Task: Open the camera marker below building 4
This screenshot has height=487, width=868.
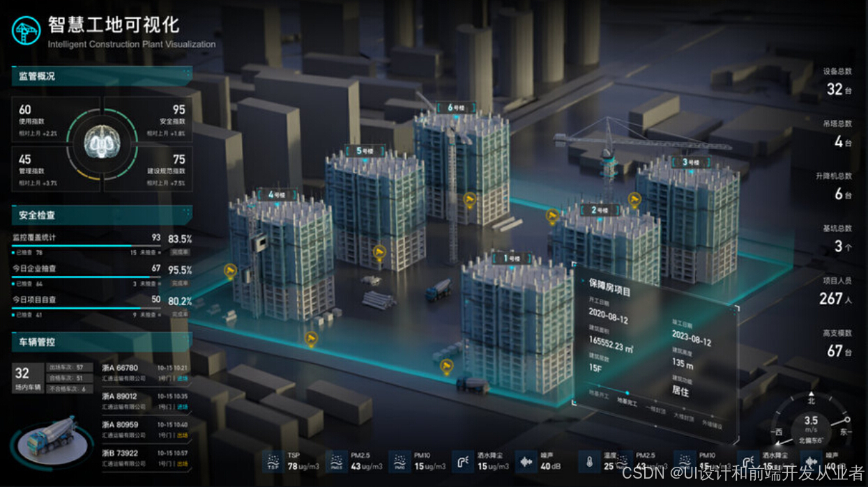Action: point(311,339)
